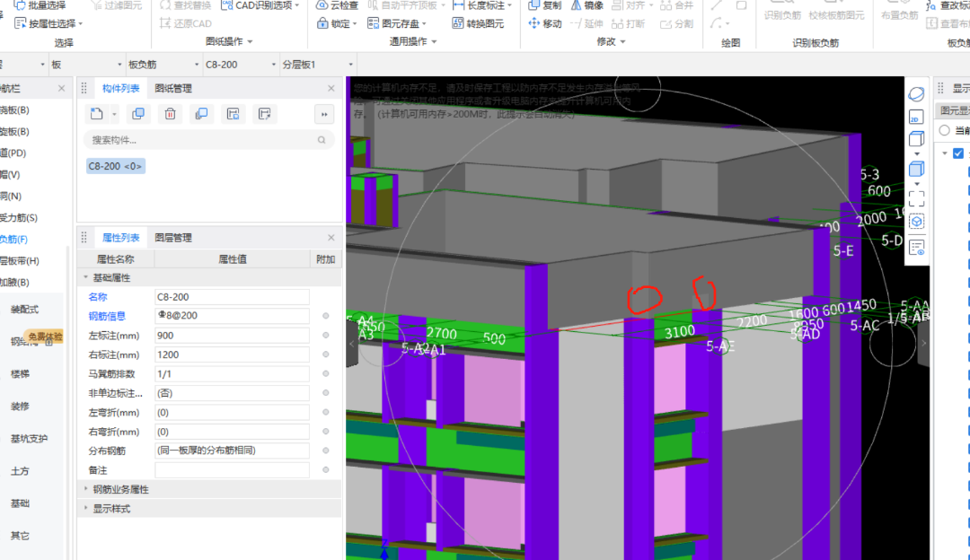
Task: Click the 复制 copy tool
Action: pyautogui.click(x=544, y=5)
